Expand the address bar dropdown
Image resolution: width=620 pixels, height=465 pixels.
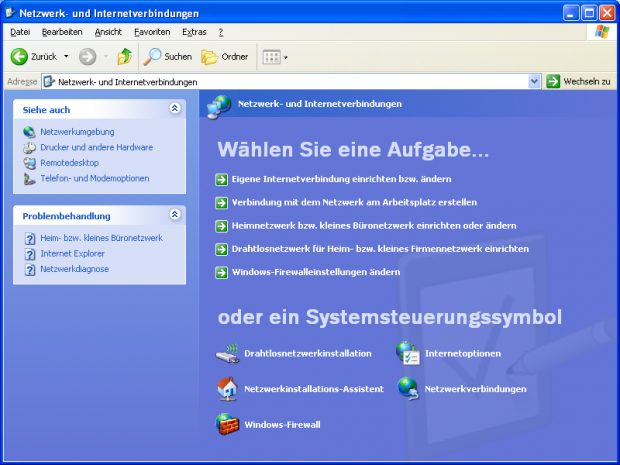click(534, 82)
